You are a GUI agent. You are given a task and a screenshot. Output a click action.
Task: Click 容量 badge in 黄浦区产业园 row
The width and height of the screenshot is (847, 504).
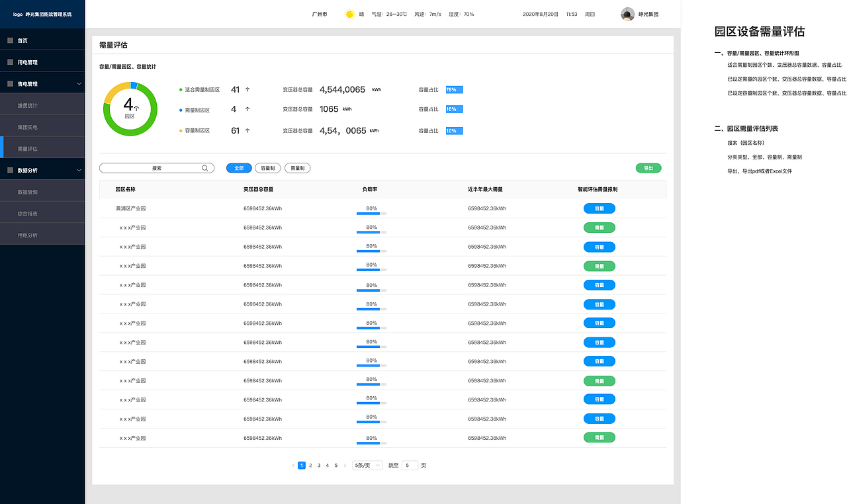[x=600, y=208]
